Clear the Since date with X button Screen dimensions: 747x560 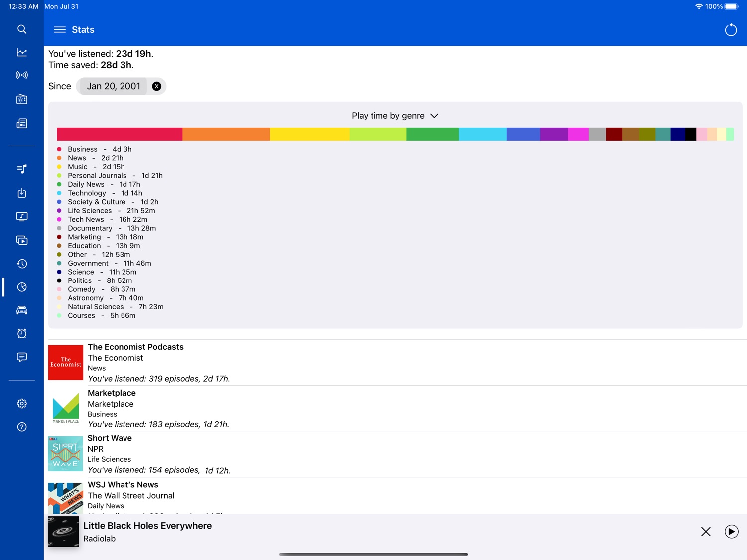tap(157, 86)
